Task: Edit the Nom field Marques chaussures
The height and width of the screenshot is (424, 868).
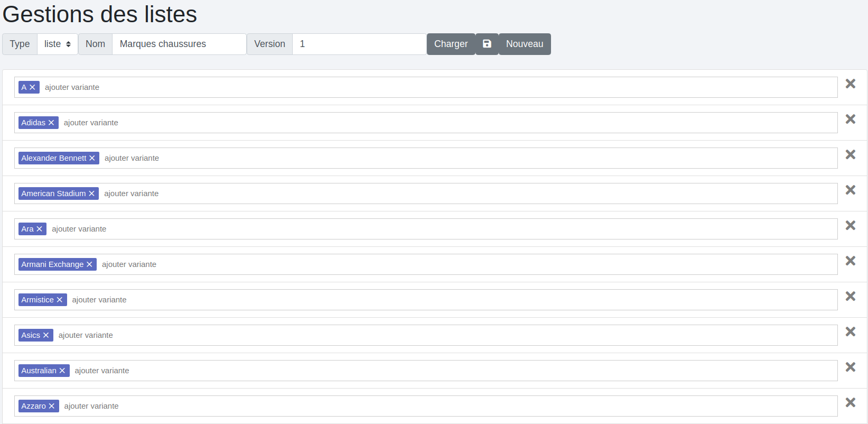Action: pyautogui.click(x=179, y=44)
